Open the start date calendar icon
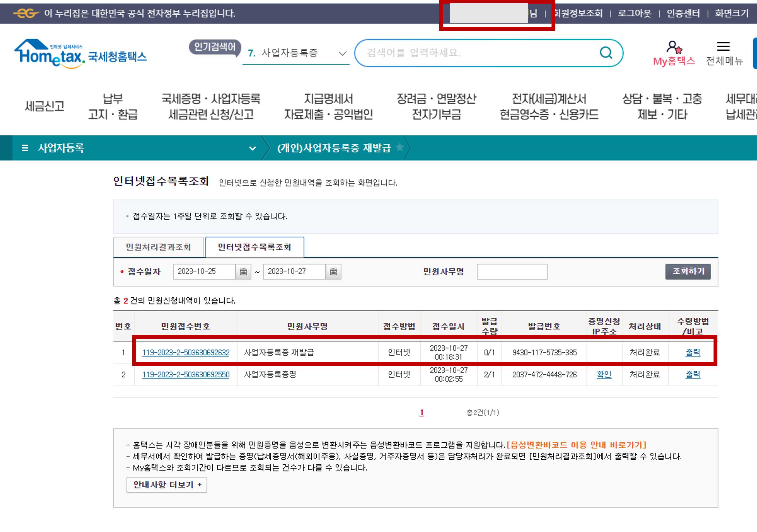The height and width of the screenshot is (532, 757). pyautogui.click(x=243, y=272)
